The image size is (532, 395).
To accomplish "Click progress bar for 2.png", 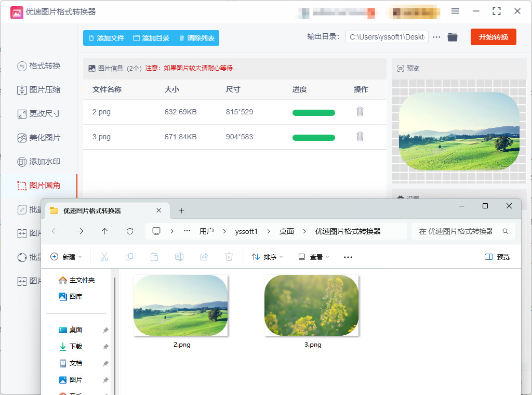I will pos(313,113).
